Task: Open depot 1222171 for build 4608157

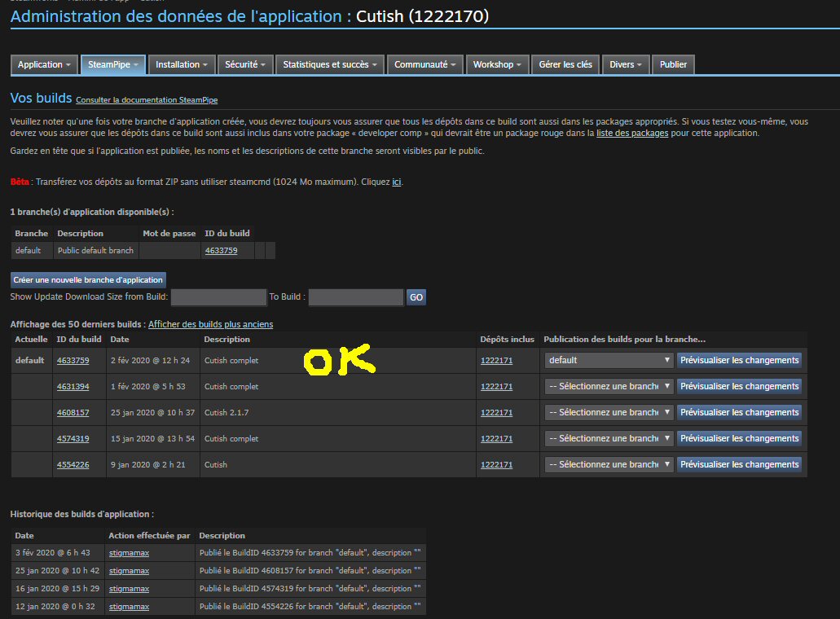Action: click(x=497, y=413)
